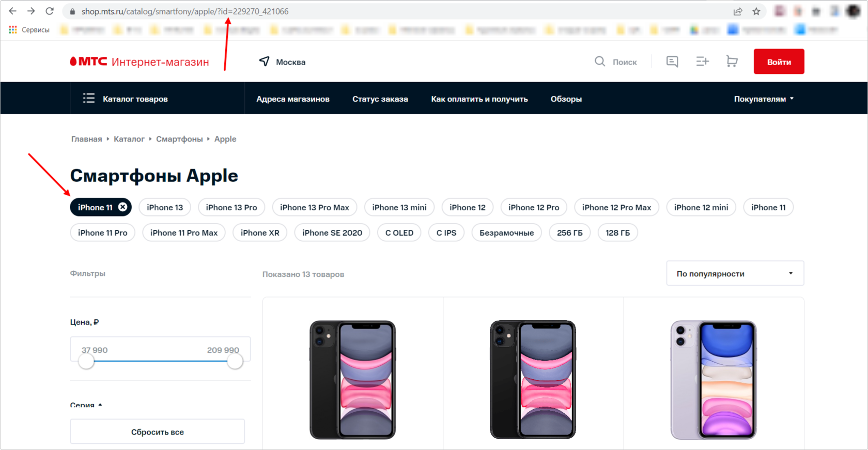Go to Смартфоны breadcrumb
868x450 pixels.
(179, 139)
